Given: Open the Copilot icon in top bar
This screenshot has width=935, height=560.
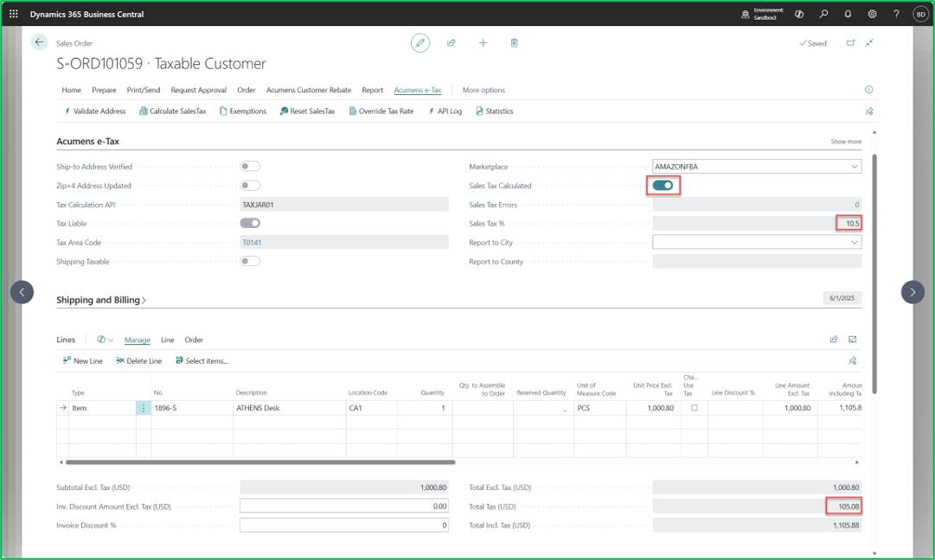Looking at the screenshot, I should pyautogui.click(x=799, y=14).
